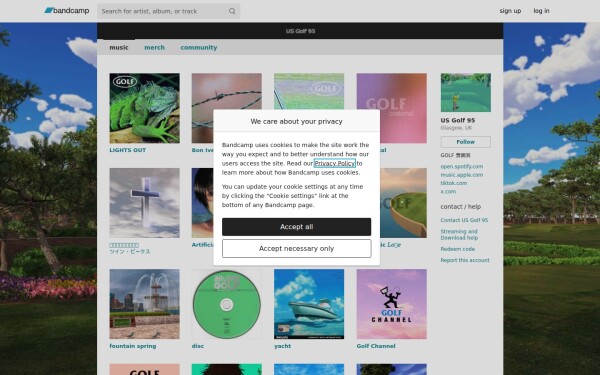Image resolution: width=600 pixels, height=375 pixels.
Task: Open the sign up link
Action: [510, 11]
